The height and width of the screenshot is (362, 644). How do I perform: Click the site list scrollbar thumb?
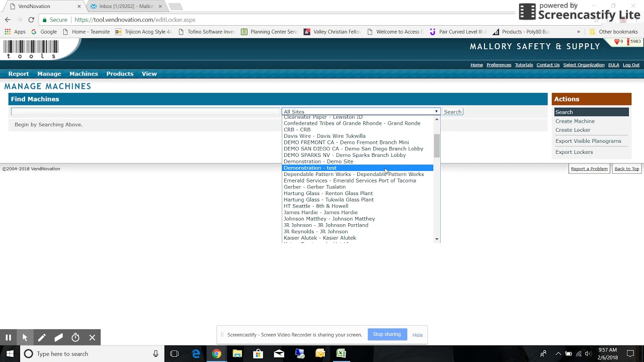pos(437,146)
